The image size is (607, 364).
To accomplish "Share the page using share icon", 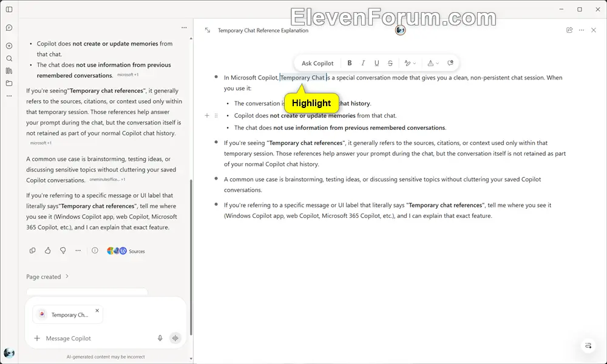I will pyautogui.click(x=569, y=30).
